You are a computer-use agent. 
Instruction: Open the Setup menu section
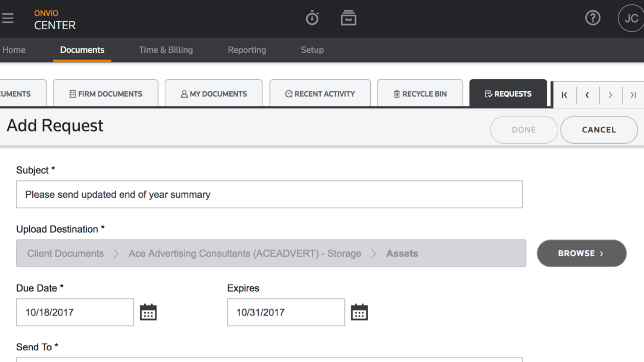click(x=312, y=50)
